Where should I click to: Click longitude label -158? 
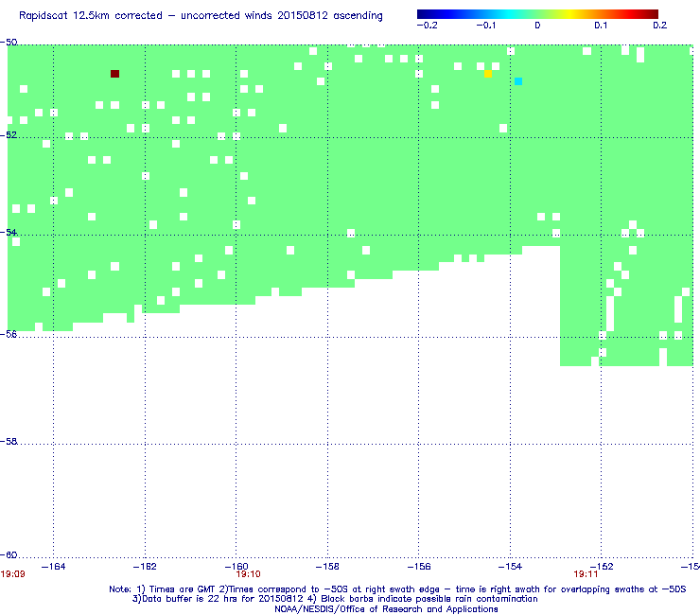coord(327,567)
